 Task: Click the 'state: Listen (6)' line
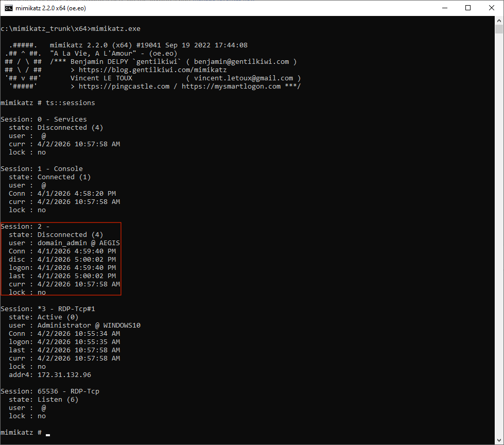44,400
